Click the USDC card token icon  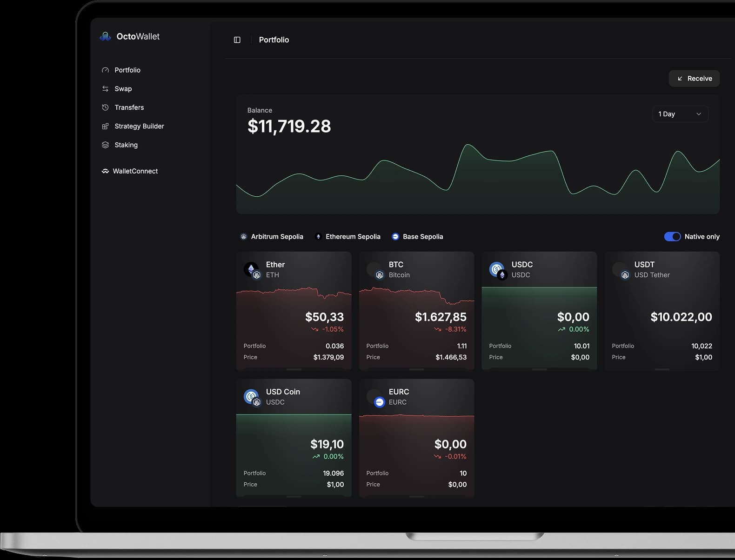point(498,270)
